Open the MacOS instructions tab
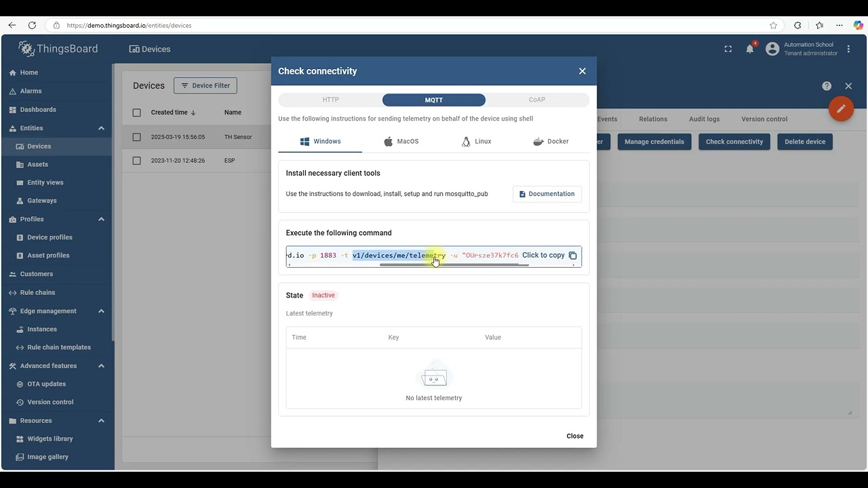This screenshot has width=868, height=488. click(x=401, y=142)
